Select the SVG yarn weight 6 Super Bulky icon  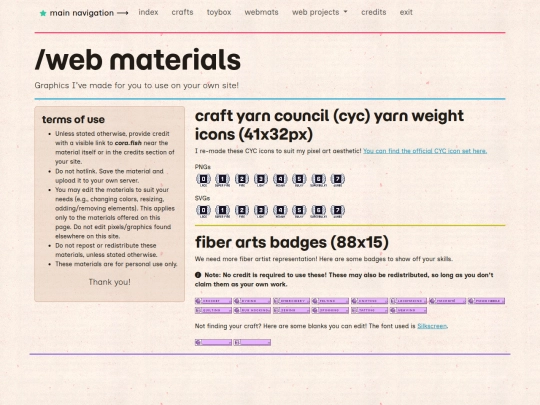[319, 211]
